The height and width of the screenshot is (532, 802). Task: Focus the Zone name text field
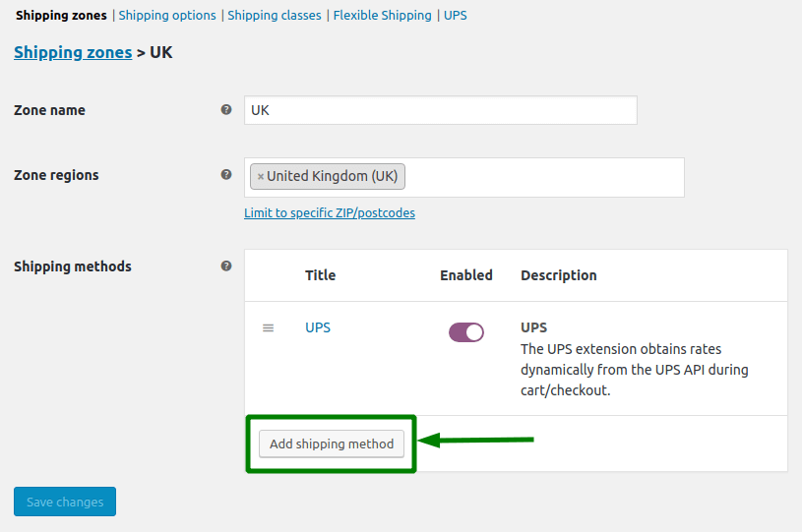[440, 110]
